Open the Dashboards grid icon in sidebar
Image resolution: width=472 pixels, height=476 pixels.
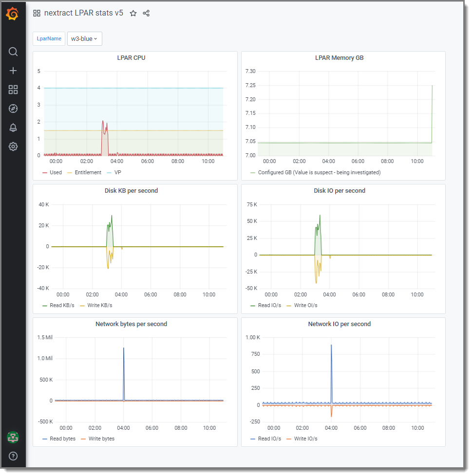tap(13, 90)
